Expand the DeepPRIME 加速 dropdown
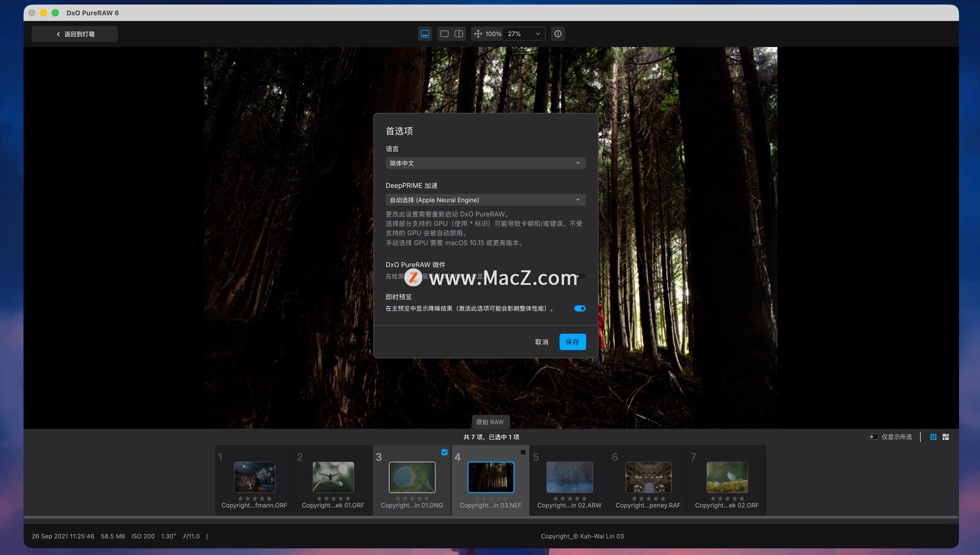The height and width of the screenshot is (555, 980). pos(485,200)
